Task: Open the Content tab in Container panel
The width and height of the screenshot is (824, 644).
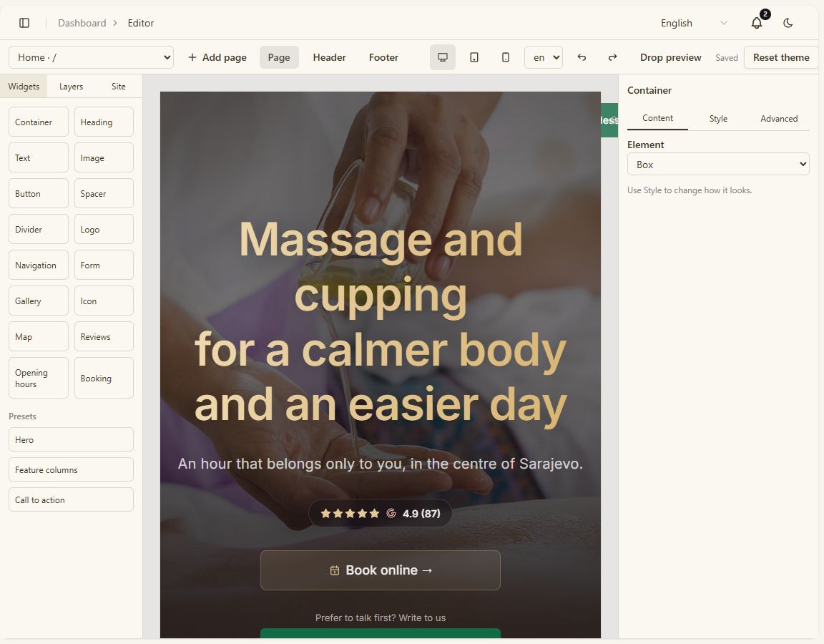Action: [657, 118]
